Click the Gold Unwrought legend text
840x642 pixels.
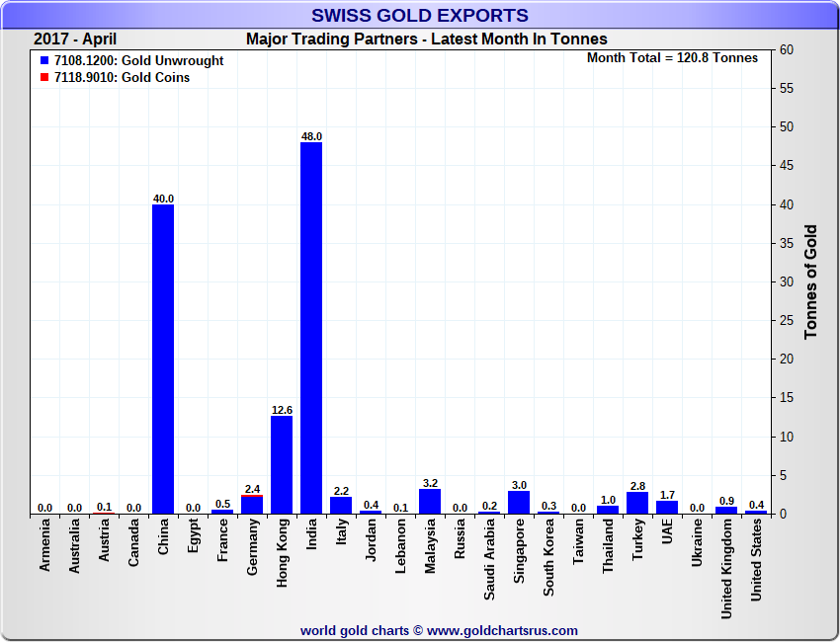click(138, 60)
